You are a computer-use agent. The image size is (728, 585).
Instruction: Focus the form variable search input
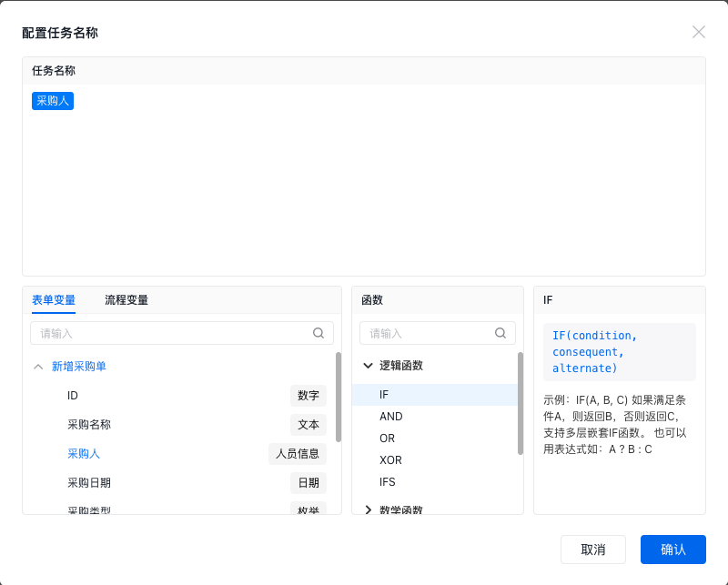[173, 333]
